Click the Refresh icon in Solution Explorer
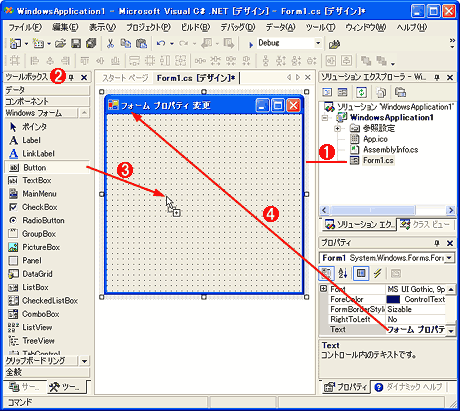460x411 pixels. pos(361,92)
